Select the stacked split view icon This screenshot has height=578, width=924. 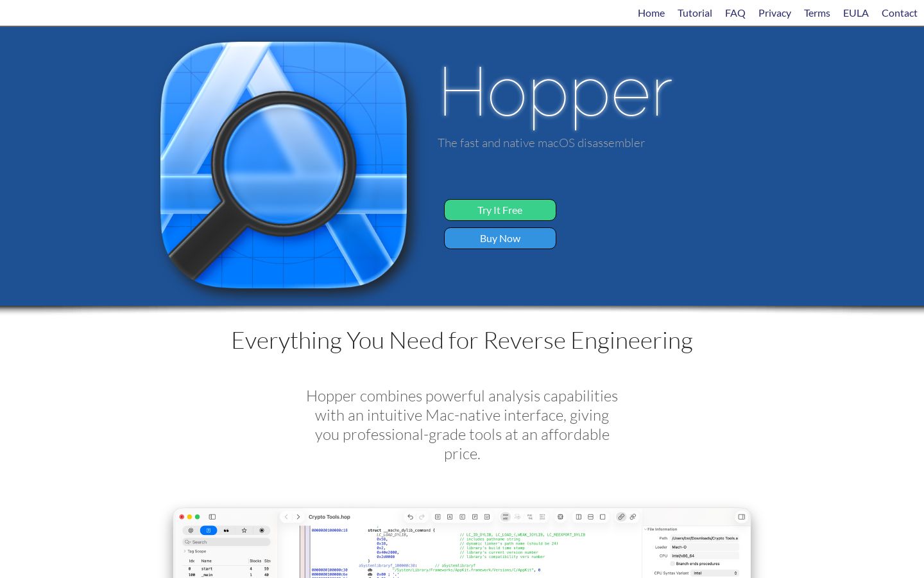590,516
